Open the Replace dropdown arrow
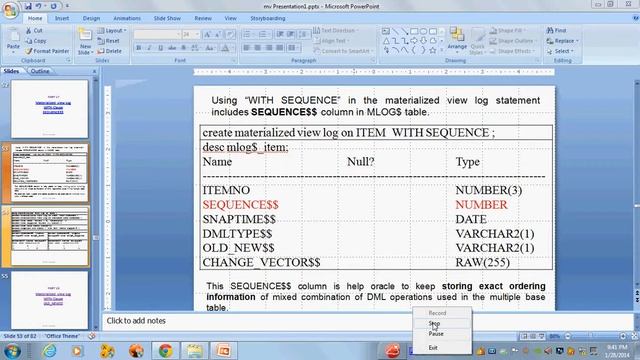This screenshot has height=360, width=640. click(577, 41)
